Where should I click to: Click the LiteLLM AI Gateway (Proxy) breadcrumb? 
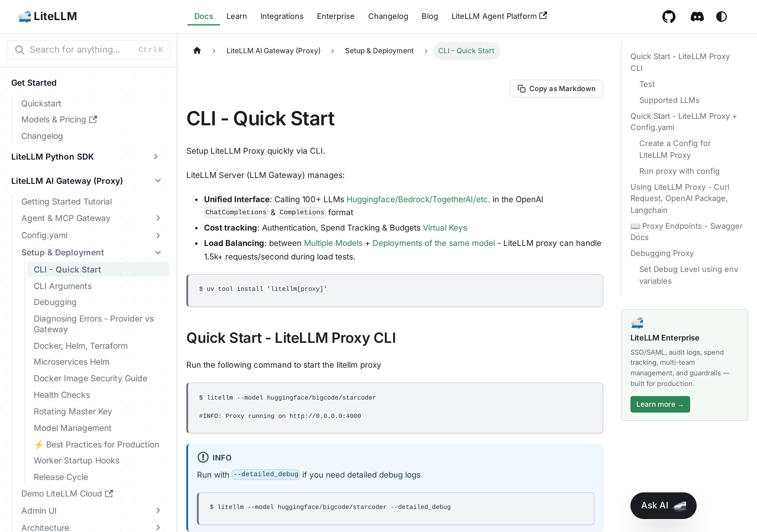[273, 51]
